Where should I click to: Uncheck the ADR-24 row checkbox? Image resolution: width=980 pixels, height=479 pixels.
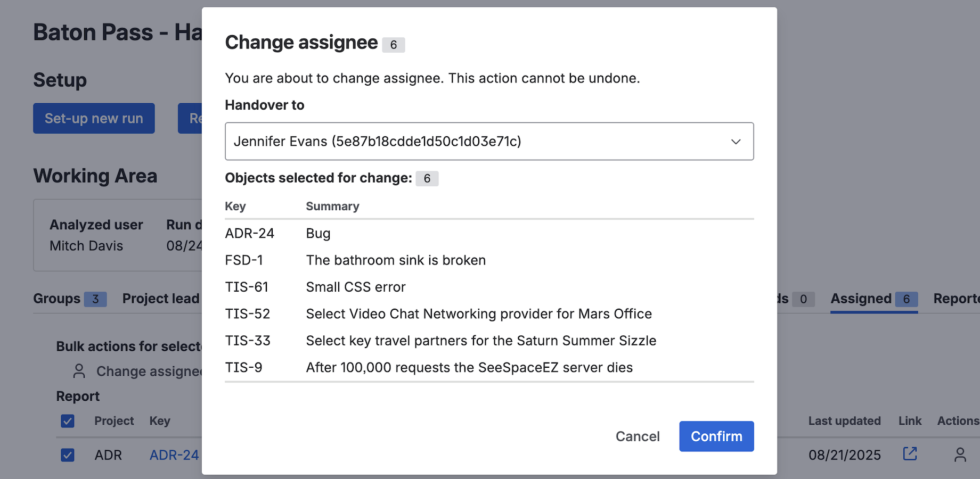click(x=68, y=455)
